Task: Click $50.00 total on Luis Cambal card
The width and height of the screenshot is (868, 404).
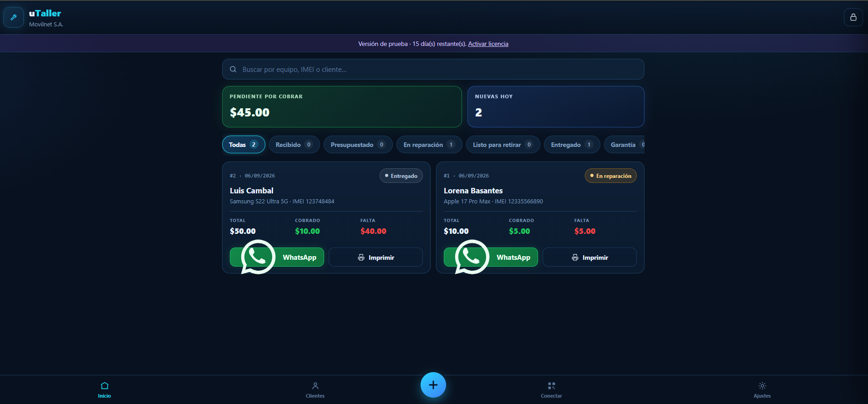Action: tap(243, 231)
